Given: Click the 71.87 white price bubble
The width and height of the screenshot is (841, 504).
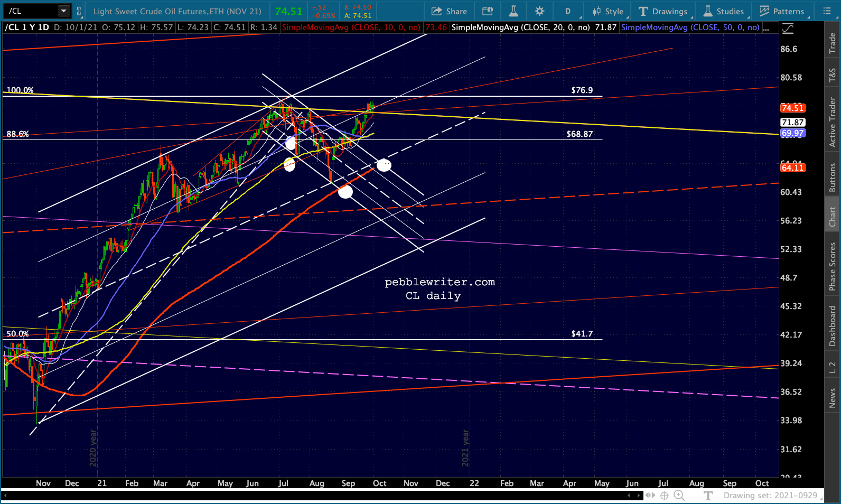Looking at the screenshot, I should pyautogui.click(x=792, y=123).
